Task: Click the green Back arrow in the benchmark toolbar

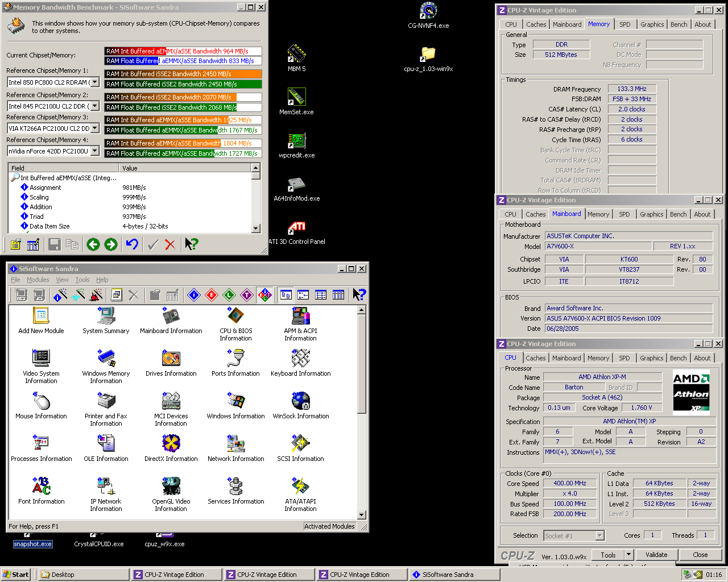Action: click(x=93, y=244)
